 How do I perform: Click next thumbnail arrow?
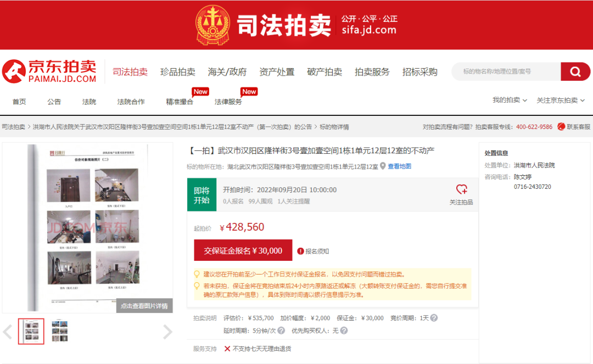pyautogui.click(x=167, y=332)
